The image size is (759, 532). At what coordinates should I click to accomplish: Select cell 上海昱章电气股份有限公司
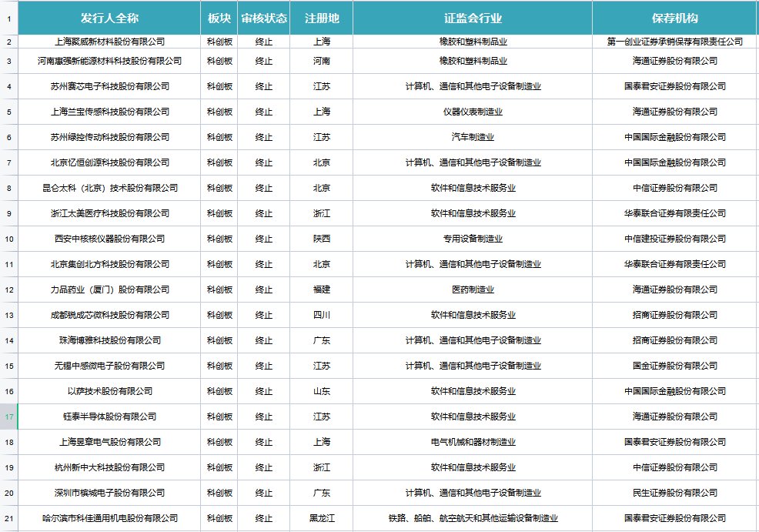tap(109, 443)
